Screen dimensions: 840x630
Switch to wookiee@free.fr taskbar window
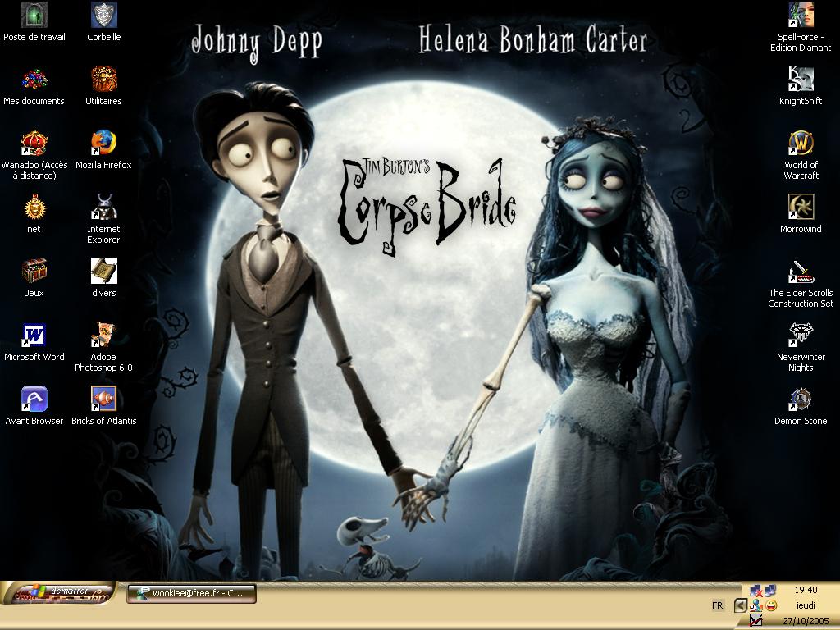tap(191, 593)
